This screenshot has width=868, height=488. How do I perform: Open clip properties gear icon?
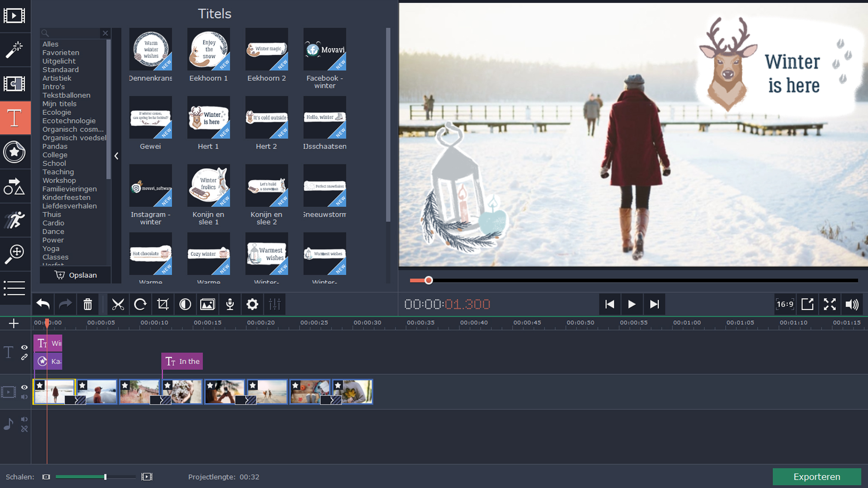click(x=252, y=305)
